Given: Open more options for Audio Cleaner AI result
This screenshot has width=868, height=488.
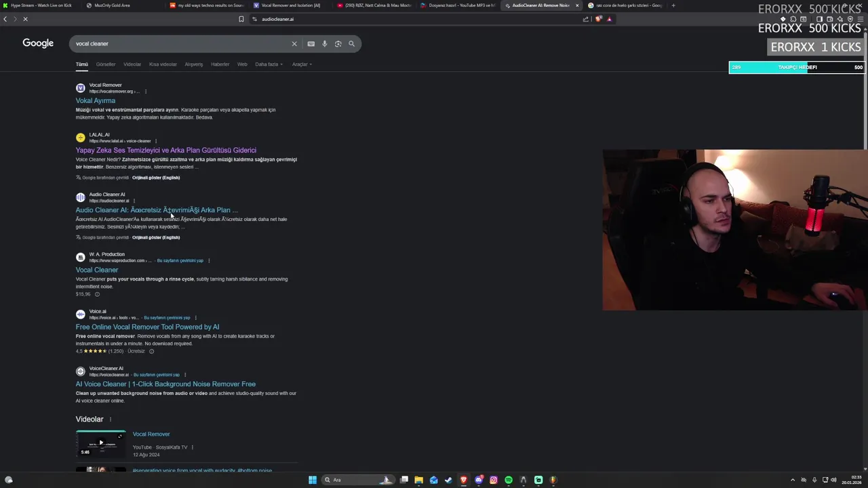Looking at the screenshot, I should coord(134,201).
